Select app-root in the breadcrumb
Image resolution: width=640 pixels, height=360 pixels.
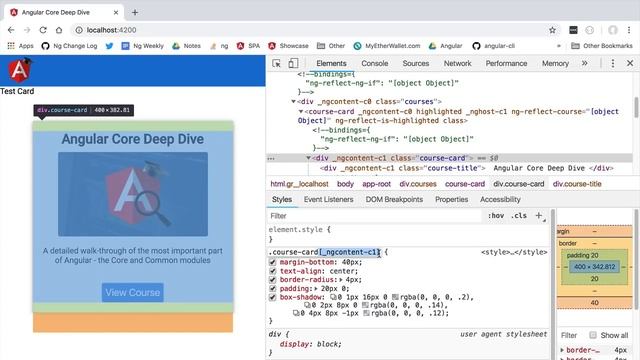click(x=376, y=184)
